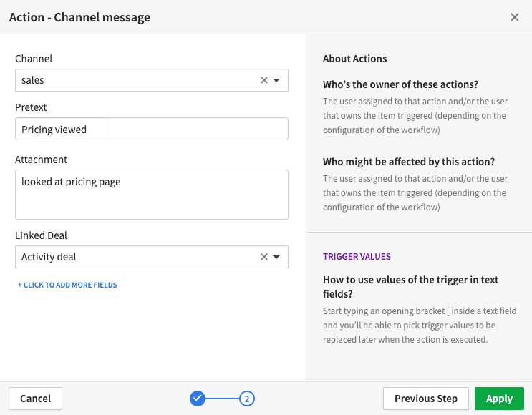Select the completed step one checkmark

click(198, 399)
